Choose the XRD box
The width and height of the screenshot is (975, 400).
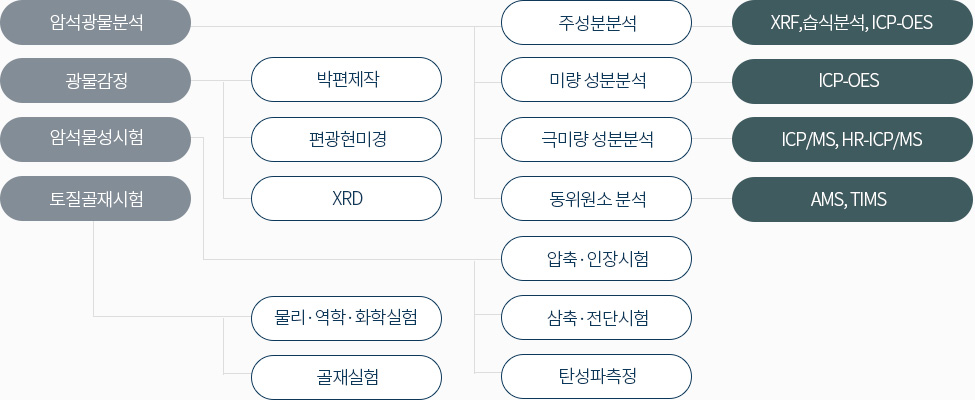346,198
